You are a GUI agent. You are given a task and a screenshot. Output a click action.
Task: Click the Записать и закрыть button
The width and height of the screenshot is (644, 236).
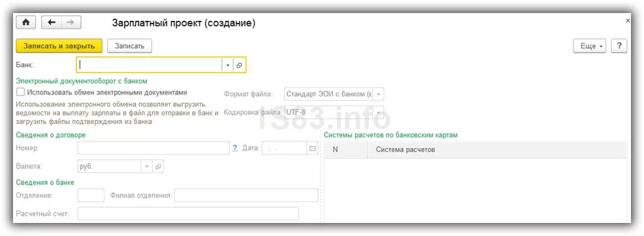[x=59, y=46]
